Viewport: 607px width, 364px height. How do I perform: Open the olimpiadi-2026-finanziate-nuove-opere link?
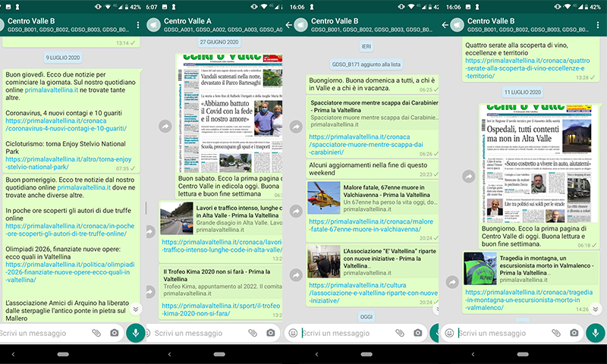(70, 272)
